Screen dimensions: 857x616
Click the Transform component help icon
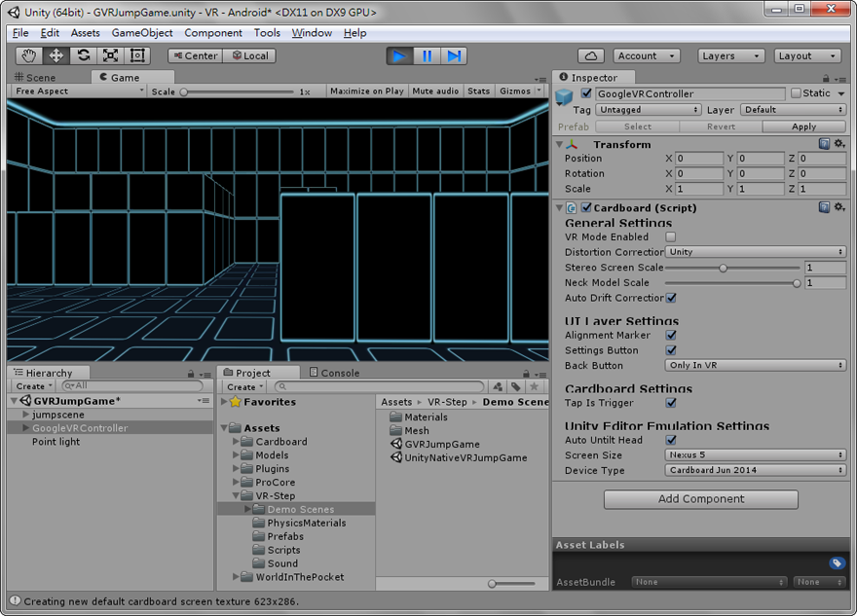[x=824, y=144]
